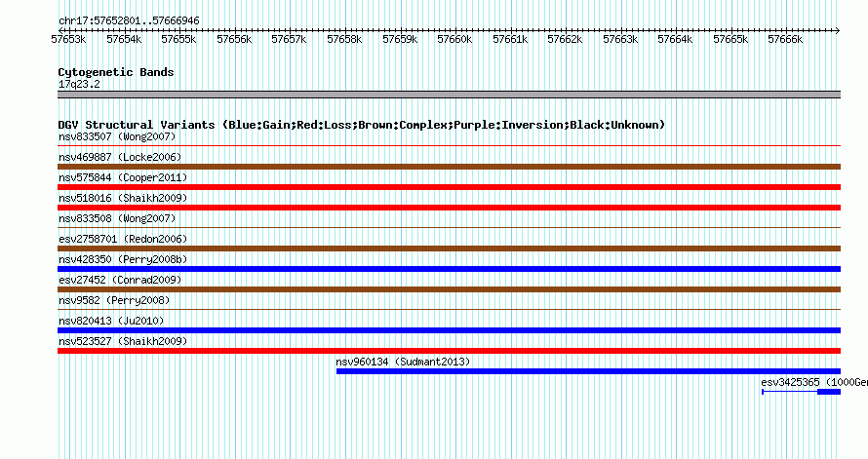Click the 57664k ruler tick label
This screenshot has height=459, width=868.
pyautogui.click(x=675, y=39)
